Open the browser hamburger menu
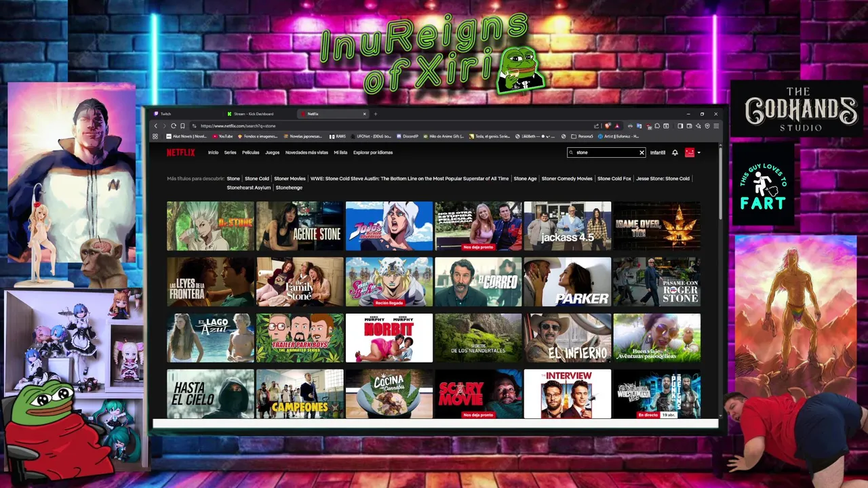 click(716, 126)
